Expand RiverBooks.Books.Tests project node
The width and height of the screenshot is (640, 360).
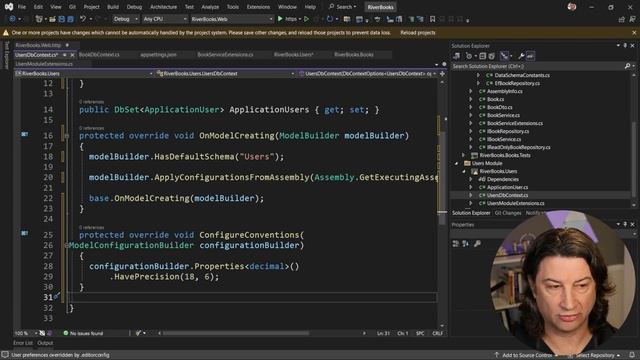tap(463, 155)
